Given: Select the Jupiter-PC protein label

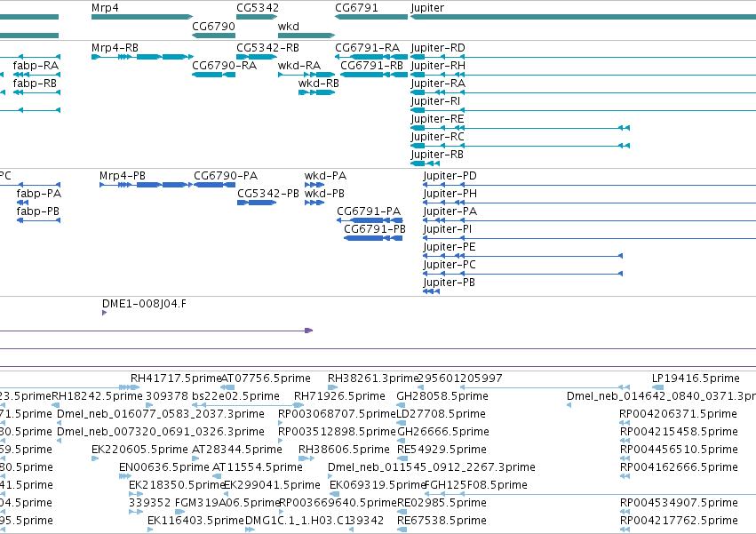Looking at the screenshot, I should pos(450,265).
